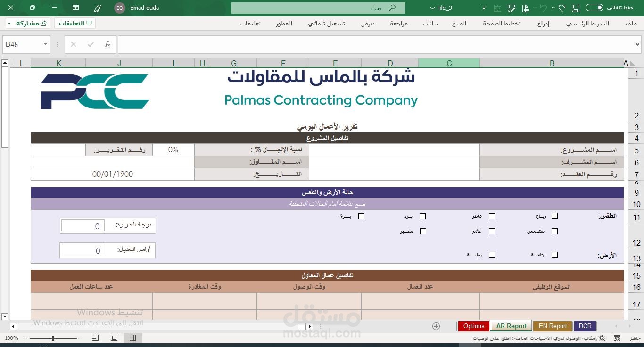The image size is (644, 347).
Task: Open the مراجعة (Review) ribbon tab
Action: click(399, 23)
